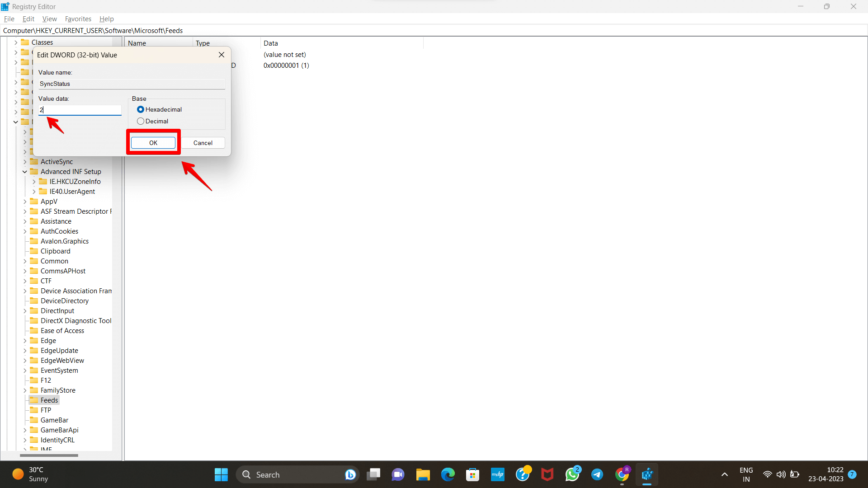Open the Edit menu
This screenshot has height=488, width=868.
coord(28,19)
